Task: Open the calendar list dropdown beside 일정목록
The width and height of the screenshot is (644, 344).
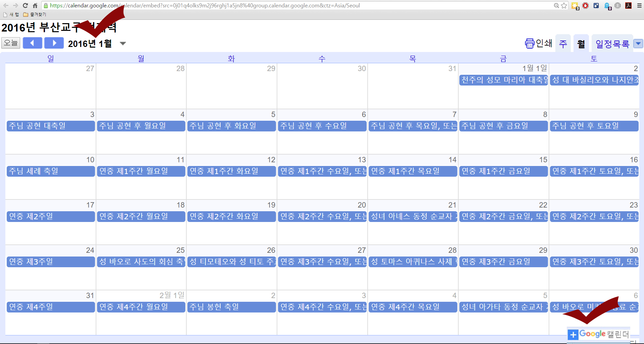Action: pos(638,44)
